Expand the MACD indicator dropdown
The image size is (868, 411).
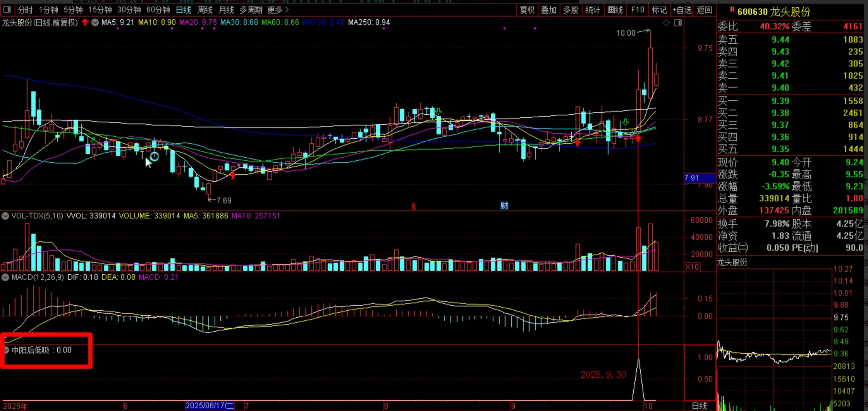[5, 277]
